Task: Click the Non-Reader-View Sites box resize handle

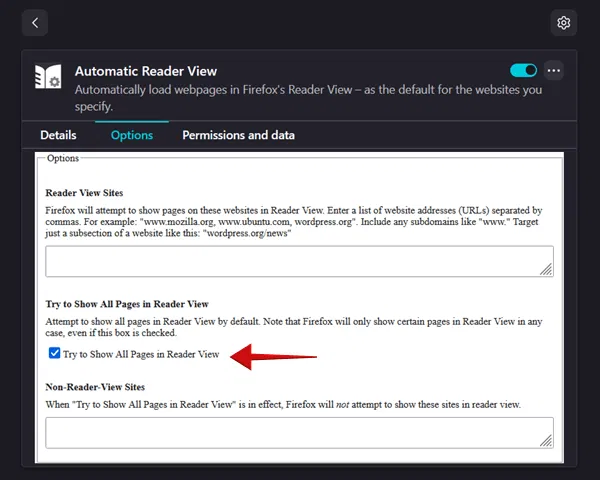Action: coord(546,440)
